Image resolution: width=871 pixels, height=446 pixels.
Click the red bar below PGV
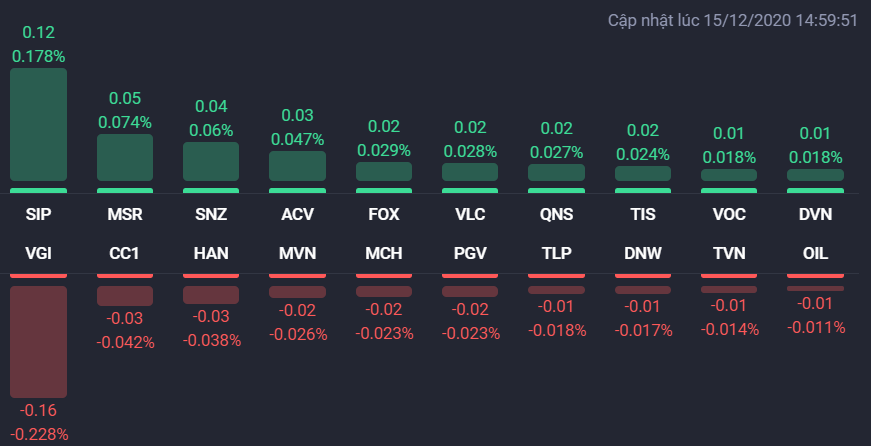click(470, 292)
